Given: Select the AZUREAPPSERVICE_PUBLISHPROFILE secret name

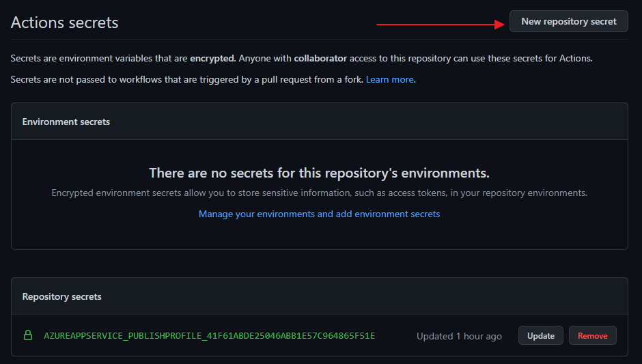Looking at the screenshot, I should click(x=209, y=336).
